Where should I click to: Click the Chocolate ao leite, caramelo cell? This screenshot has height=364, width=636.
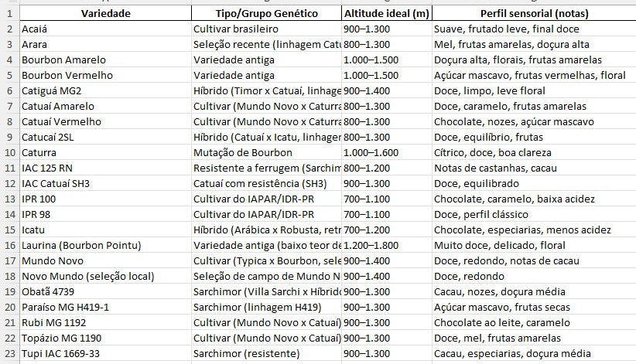pyautogui.click(x=534, y=322)
